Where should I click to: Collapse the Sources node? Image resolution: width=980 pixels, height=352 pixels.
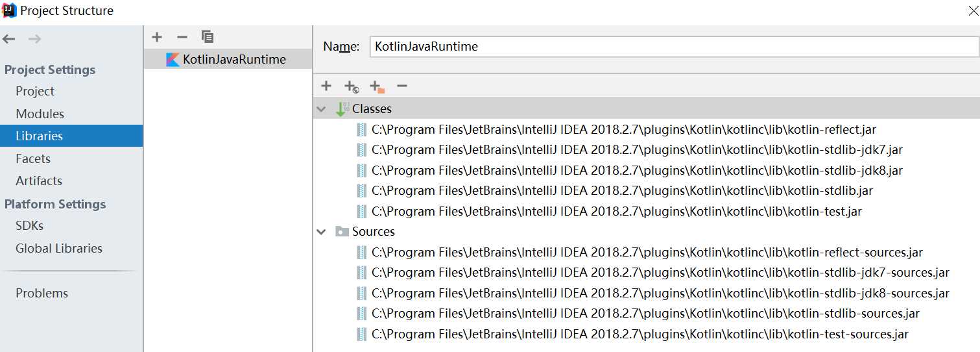[322, 232]
